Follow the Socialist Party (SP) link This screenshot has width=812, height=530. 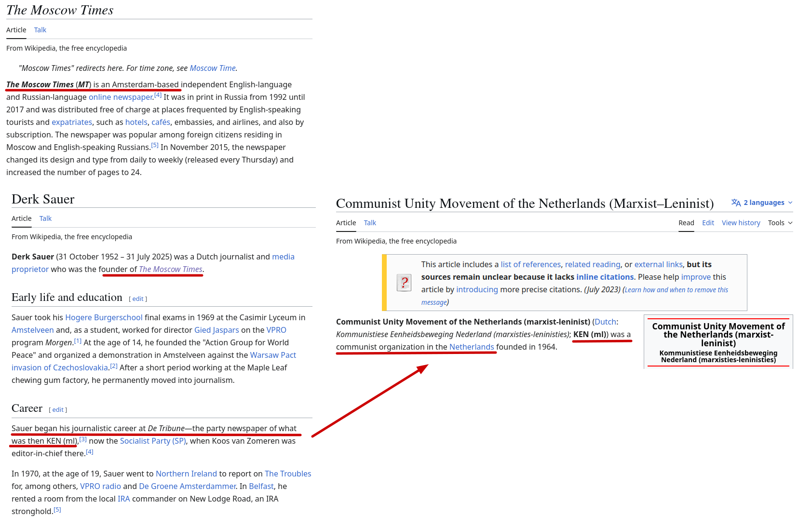[x=153, y=441]
